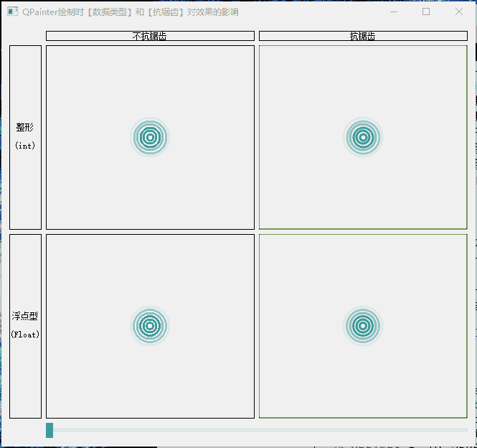Click the window app icon in the title bar
This screenshot has width=477, height=448.
pyautogui.click(x=12, y=11)
